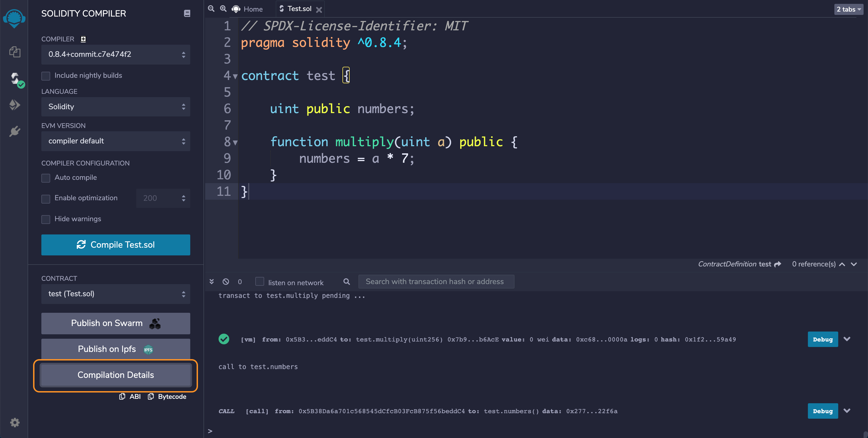The height and width of the screenshot is (438, 868).
Task: Open the 2 tabs dropdown menu
Action: [848, 9]
